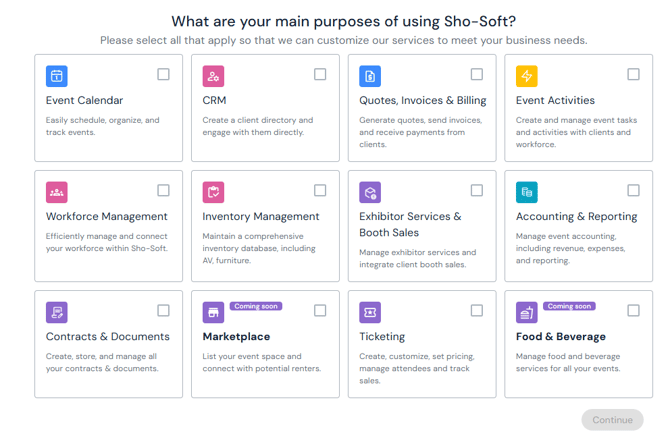Click the Food & Beverage icon
This screenshot has height=438, width=670.
click(x=527, y=313)
